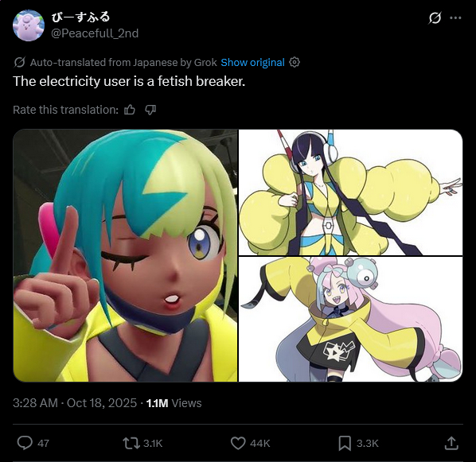The image size is (476, 462).
Task: Like the post using heart icon
Action: [238, 443]
